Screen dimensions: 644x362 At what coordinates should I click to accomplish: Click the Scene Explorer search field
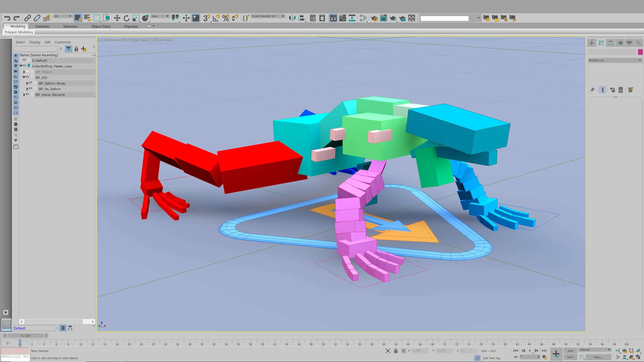click(x=35, y=49)
